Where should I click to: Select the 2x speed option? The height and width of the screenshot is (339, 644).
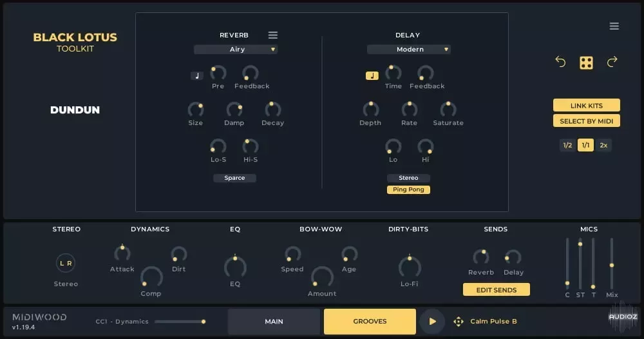(x=603, y=145)
